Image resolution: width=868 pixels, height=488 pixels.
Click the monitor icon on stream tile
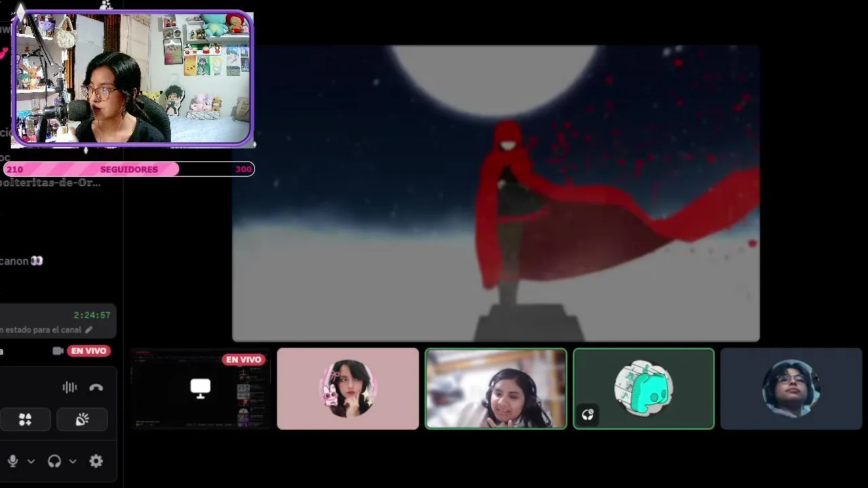coord(200,388)
